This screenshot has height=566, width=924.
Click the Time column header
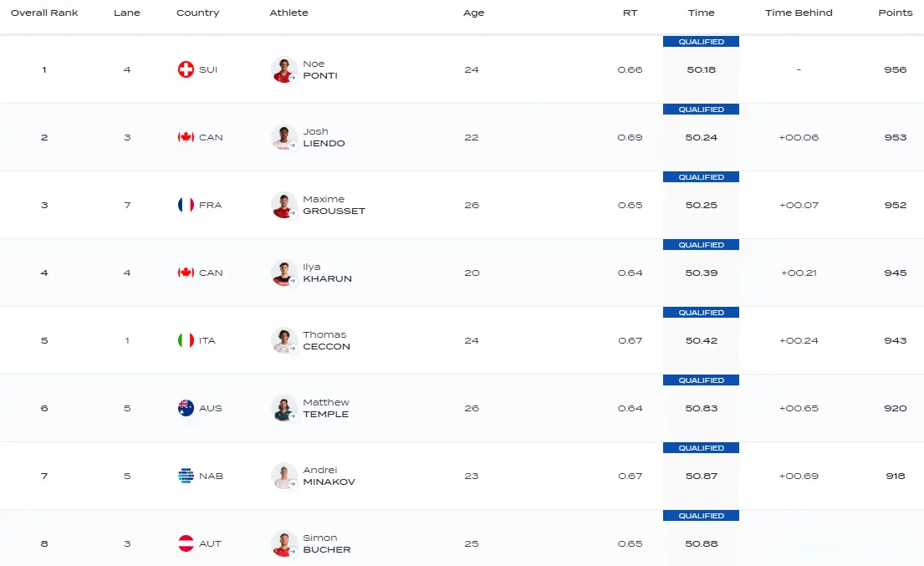click(x=701, y=13)
